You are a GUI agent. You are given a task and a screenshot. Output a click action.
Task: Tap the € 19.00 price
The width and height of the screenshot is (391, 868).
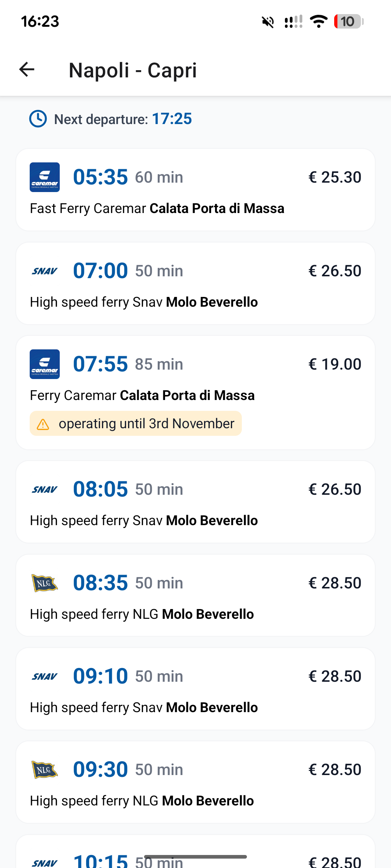(335, 364)
